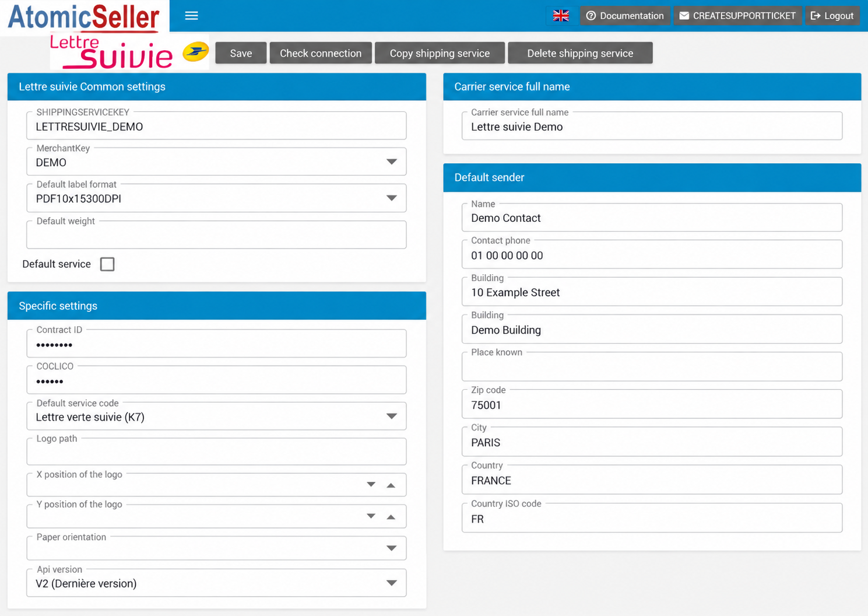Click the Carrier service full name panel header
This screenshot has height=616, width=868.
pyautogui.click(x=652, y=87)
